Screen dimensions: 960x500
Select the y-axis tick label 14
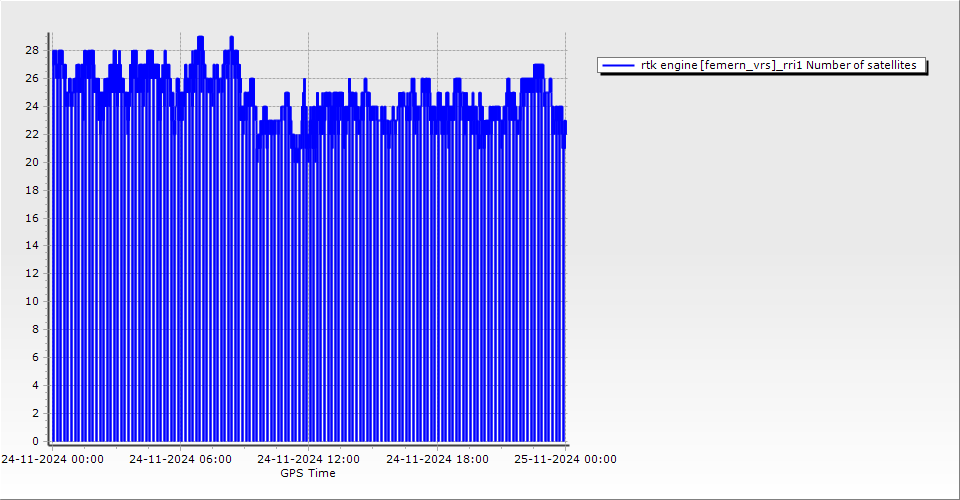tap(32, 245)
